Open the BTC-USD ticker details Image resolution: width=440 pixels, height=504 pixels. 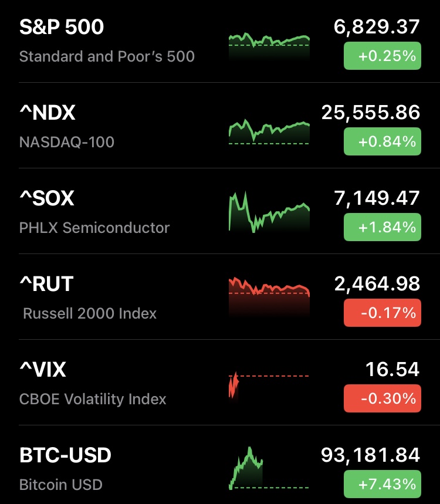(65, 455)
